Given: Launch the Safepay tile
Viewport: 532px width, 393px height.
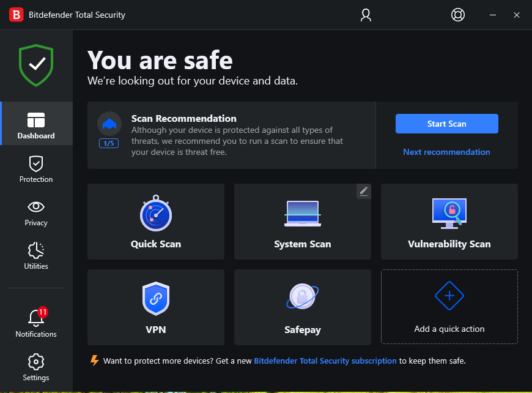Looking at the screenshot, I should 303,307.
